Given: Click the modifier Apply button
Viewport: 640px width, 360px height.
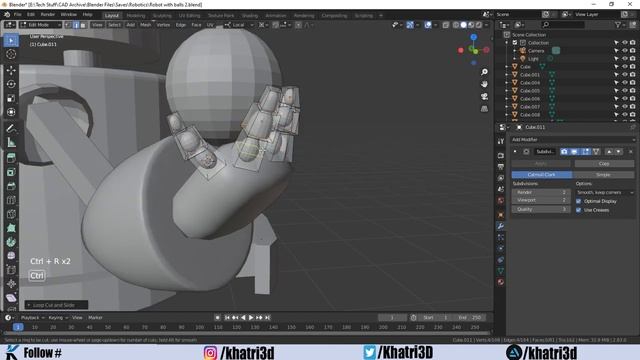Looking at the screenshot, I should [541, 163].
